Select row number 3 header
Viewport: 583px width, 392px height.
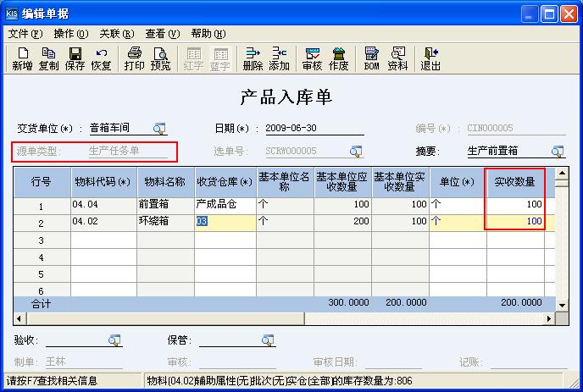pyautogui.click(x=42, y=240)
